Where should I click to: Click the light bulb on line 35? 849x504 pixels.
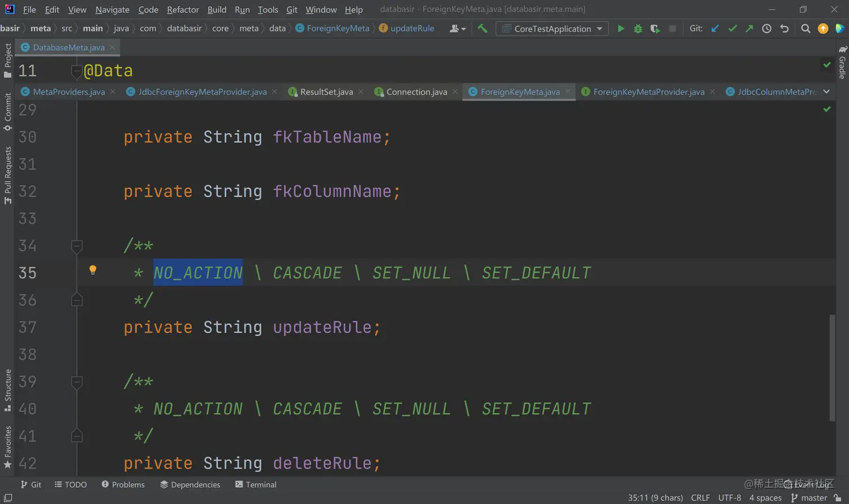93,270
